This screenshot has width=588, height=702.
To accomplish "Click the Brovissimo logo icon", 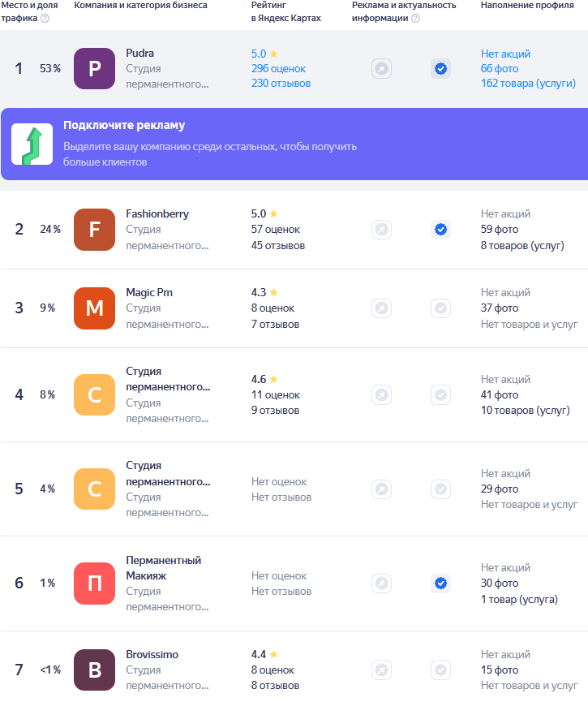I will tap(94, 670).
